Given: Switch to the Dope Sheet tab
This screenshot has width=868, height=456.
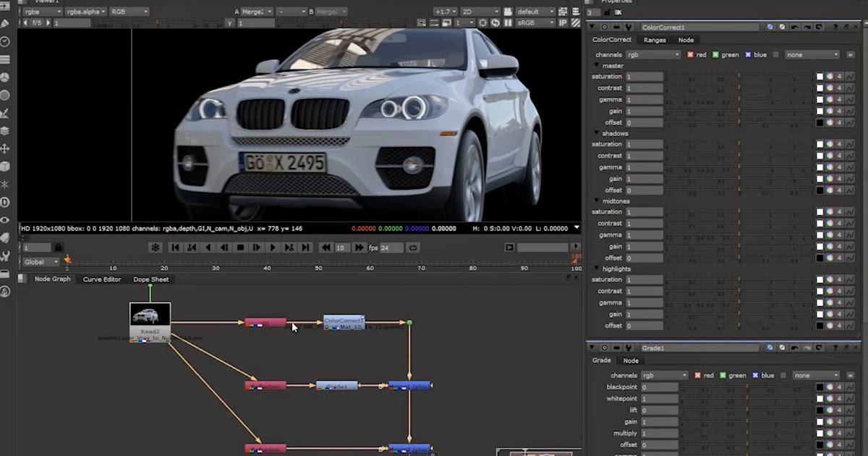Looking at the screenshot, I should point(150,279).
